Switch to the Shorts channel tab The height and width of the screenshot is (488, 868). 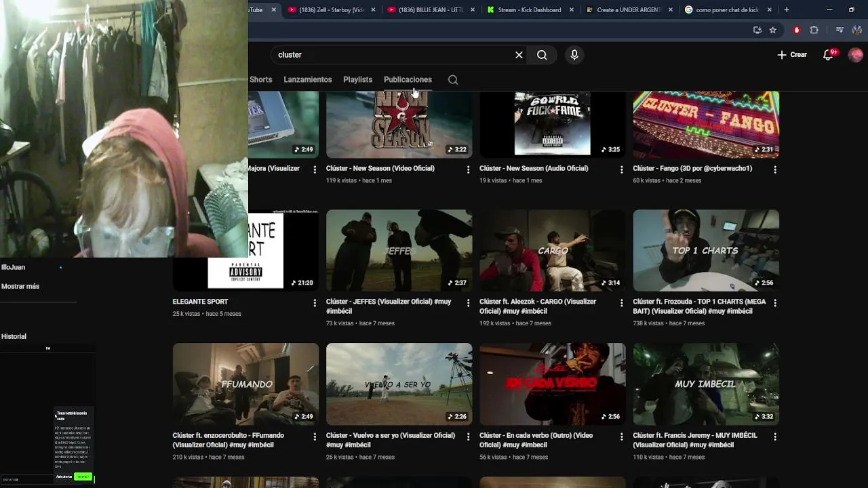[260, 79]
